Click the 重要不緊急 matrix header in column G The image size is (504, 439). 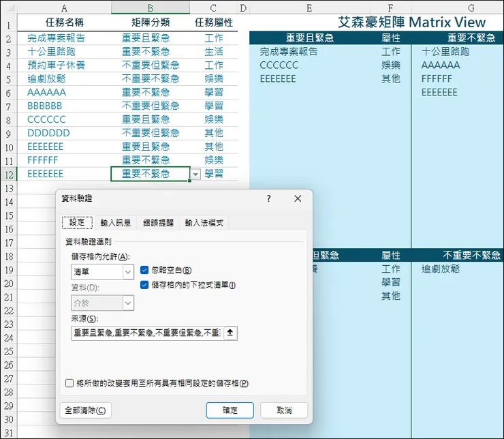471,38
